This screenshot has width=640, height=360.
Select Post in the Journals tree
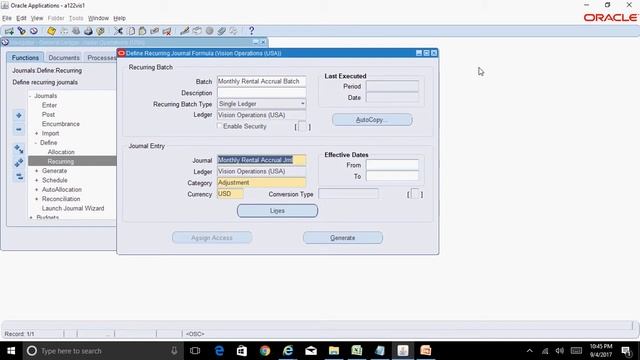pyautogui.click(x=48, y=115)
